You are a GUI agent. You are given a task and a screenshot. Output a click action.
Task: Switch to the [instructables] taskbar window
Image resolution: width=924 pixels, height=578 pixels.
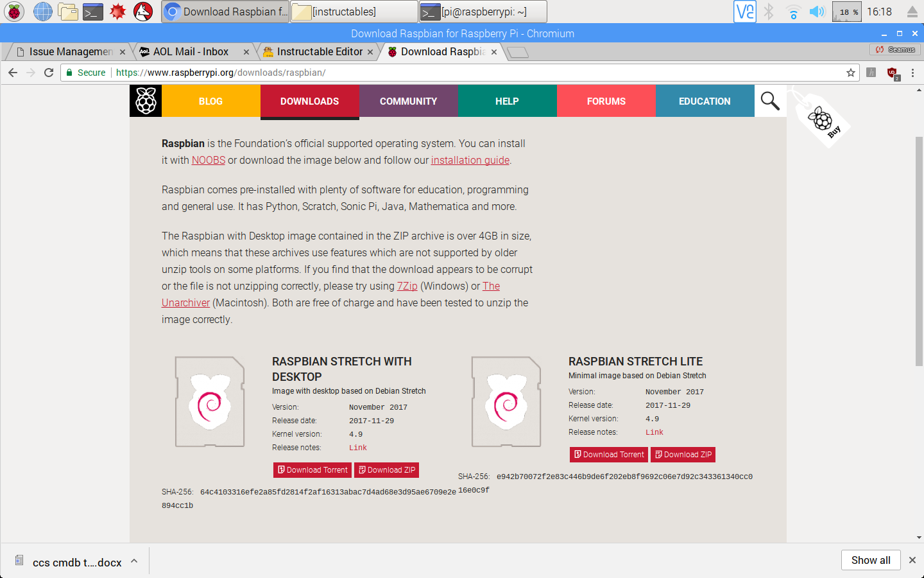[x=354, y=12]
